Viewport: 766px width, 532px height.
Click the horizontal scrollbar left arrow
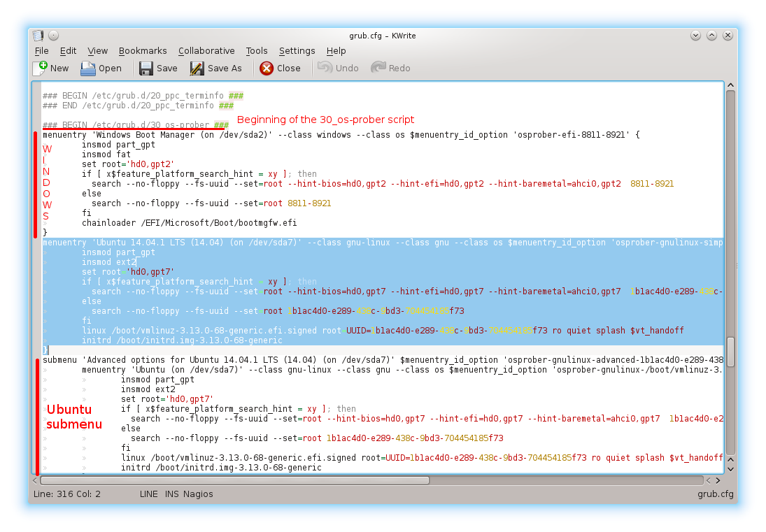point(35,480)
